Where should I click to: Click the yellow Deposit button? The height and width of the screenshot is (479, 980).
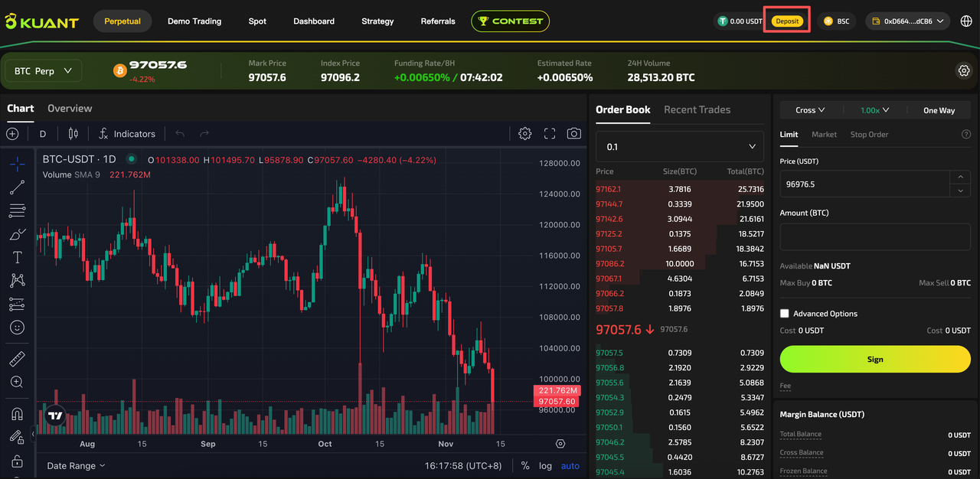[x=787, y=21]
